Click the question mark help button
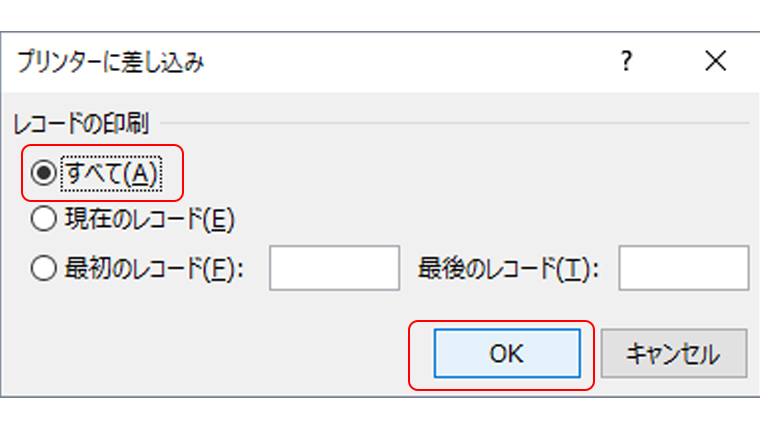Screen dimensions: 760x428 [x=626, y=62]
